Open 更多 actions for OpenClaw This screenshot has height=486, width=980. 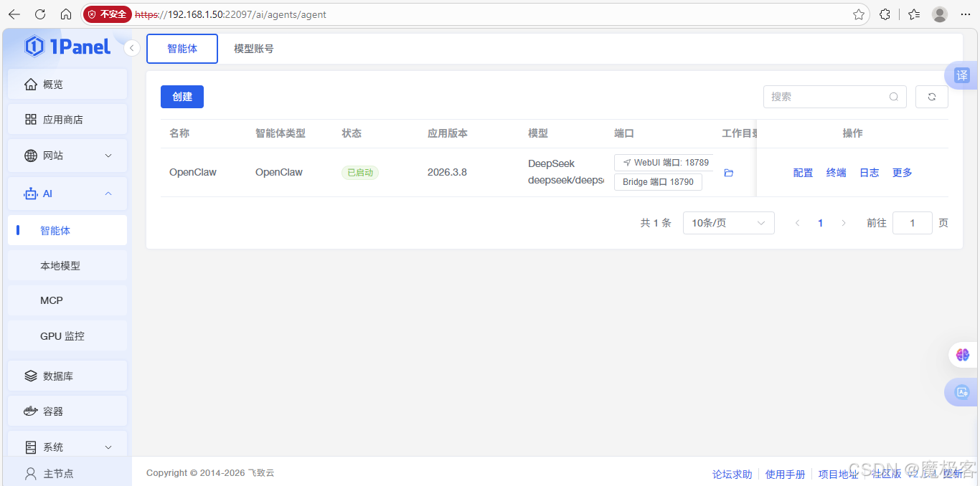[903, 173]
